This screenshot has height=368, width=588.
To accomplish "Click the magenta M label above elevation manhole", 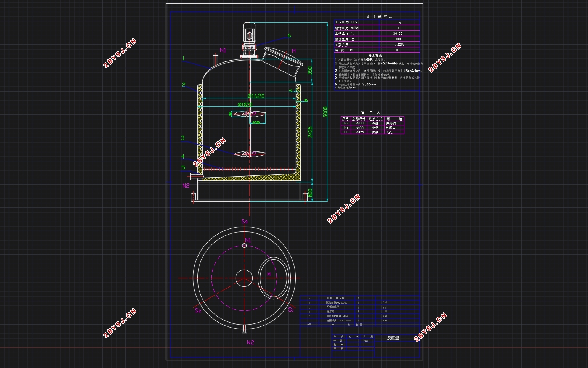I will [x=294, y=51].
